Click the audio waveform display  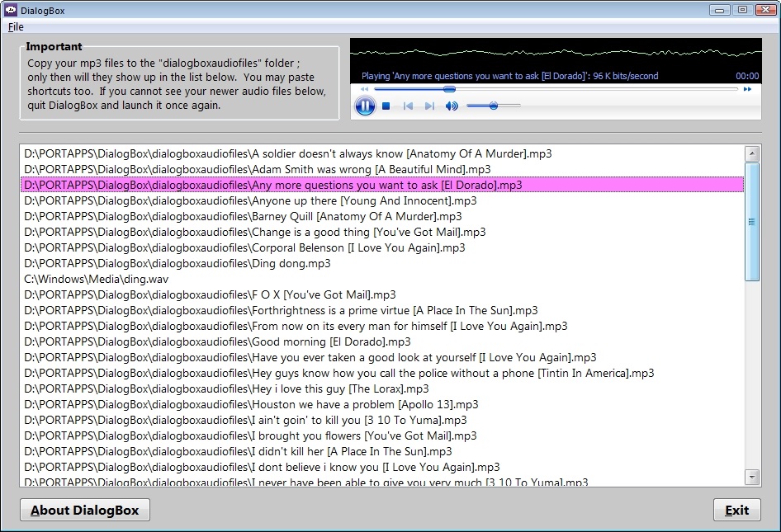coord(556,53)
